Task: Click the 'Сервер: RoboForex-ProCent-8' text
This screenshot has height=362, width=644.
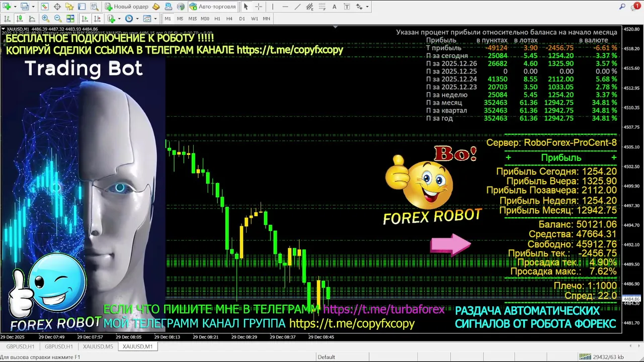Action: tap(551, 143)
